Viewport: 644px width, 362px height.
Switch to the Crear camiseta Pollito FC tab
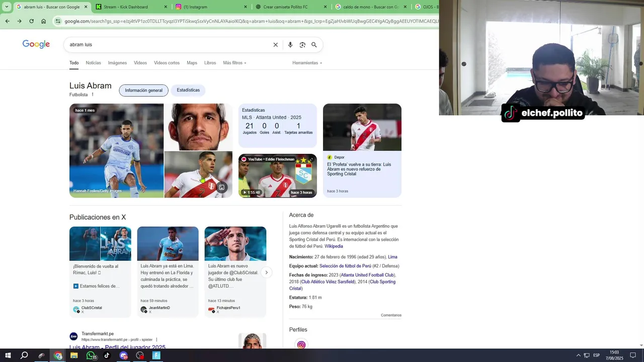point(285,7)
